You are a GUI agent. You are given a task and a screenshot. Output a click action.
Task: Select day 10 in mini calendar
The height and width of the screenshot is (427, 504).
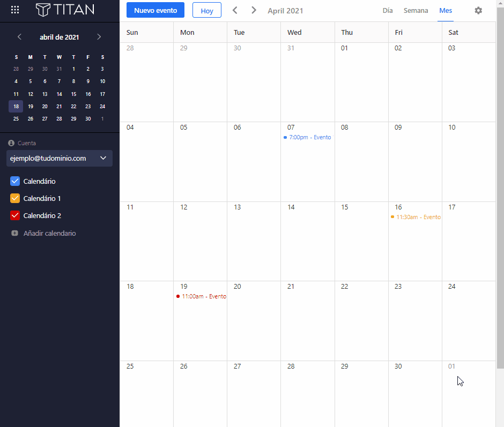pos(102,81)
